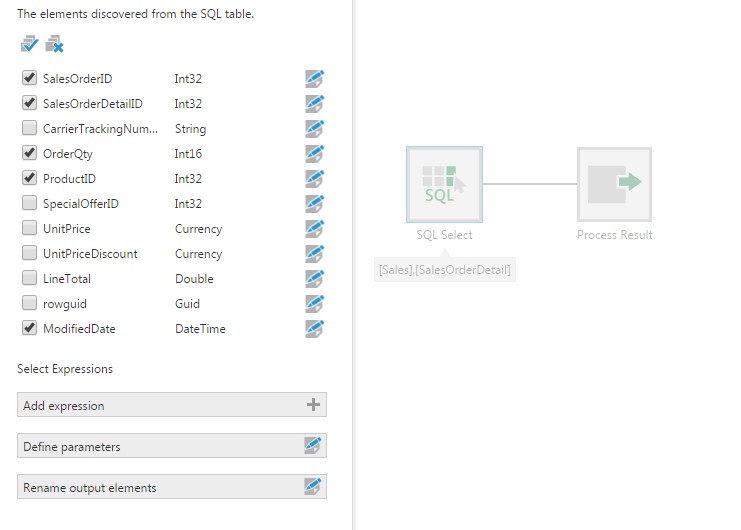Check the UnitPriceDiscount checkbox
Screen dimensions: 741x530
29,253
